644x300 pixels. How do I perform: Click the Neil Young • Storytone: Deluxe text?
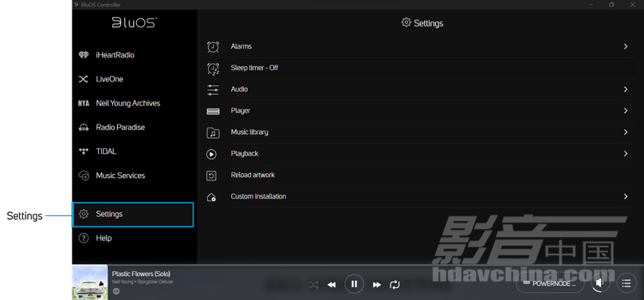(x=143, y=282)
